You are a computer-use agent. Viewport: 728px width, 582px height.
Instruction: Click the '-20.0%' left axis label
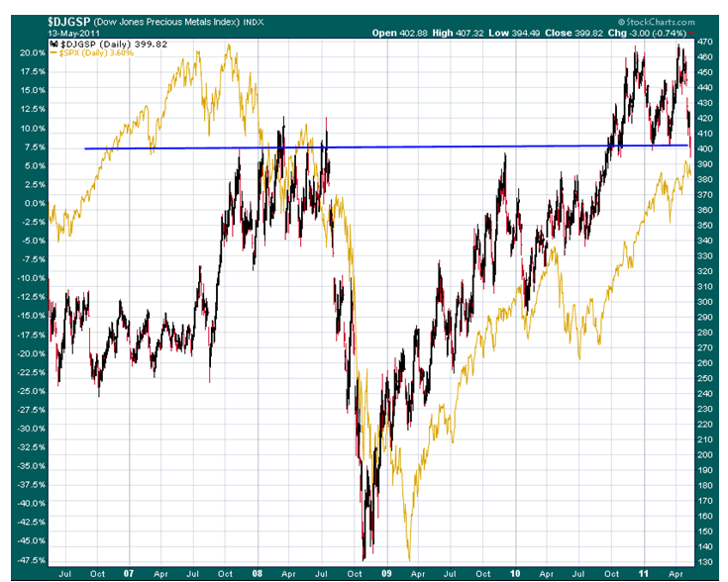click(31, 353)
